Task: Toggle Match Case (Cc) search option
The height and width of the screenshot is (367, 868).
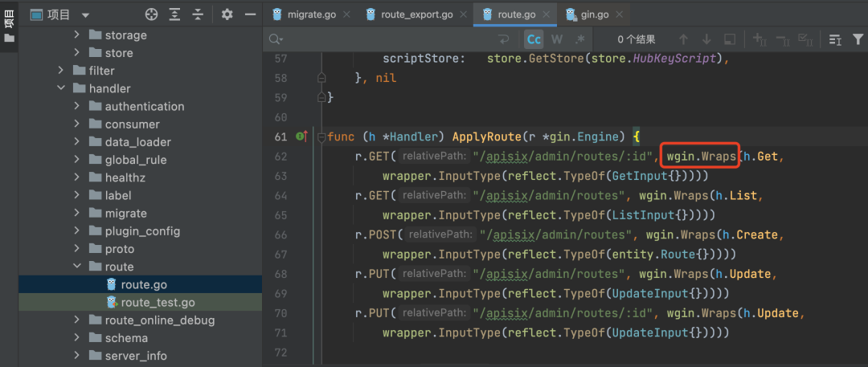Action: [x=534, y=39]
